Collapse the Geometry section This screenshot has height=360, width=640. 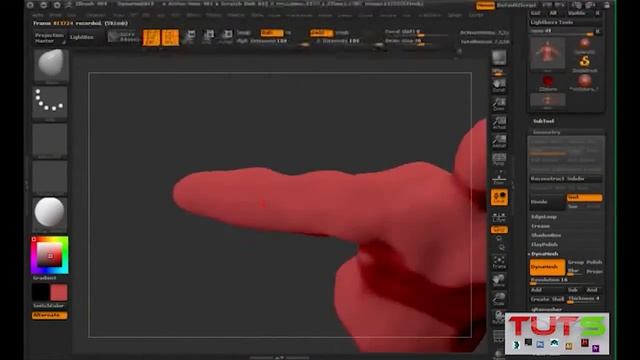point(546,132)
